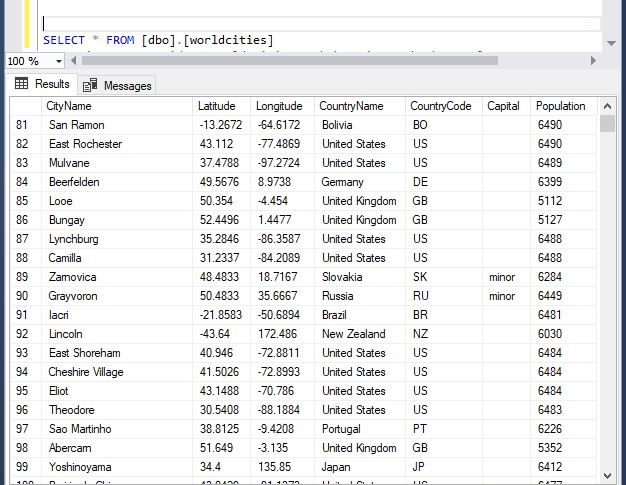
Task: Place cursor in the SELECT query line
Action: tap(300, 40)
